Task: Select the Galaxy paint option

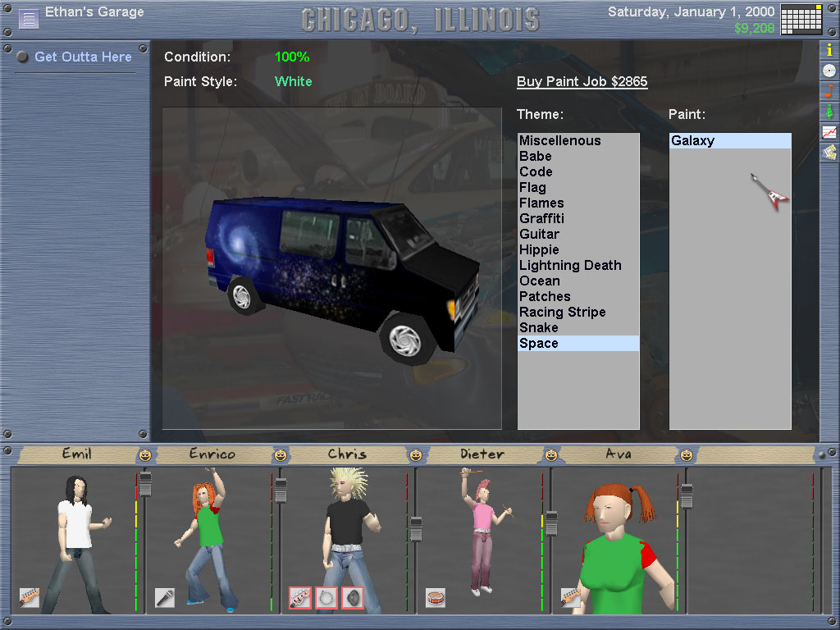Action: pyautogui.click(x=693, y=141)
